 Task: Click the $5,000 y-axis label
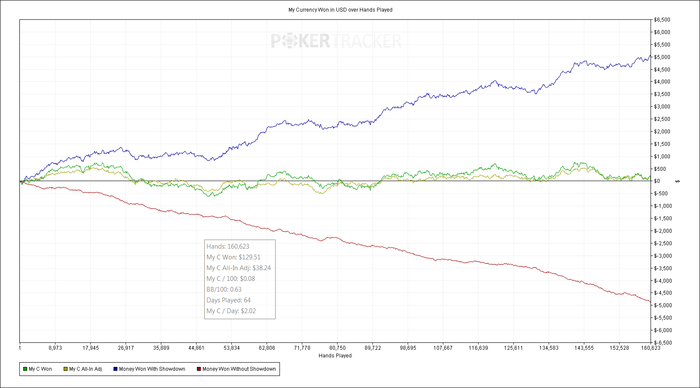(x=662, y=57)
